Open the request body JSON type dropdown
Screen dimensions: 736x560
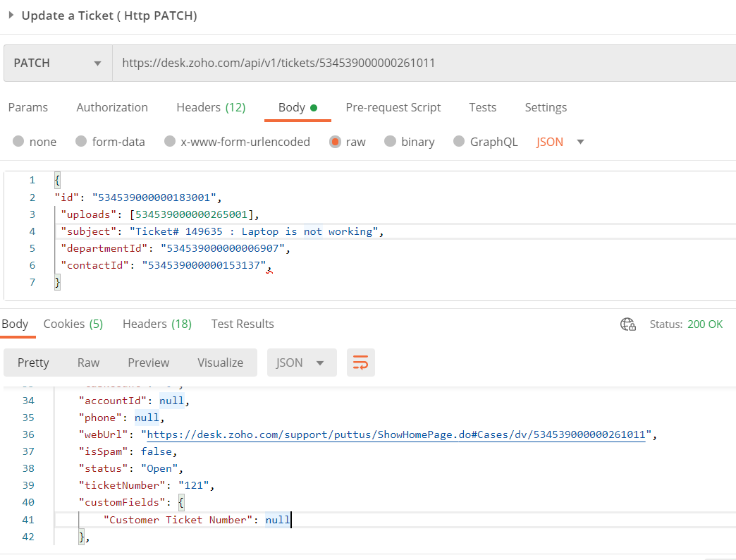pyautogui.click(x=560, y=142)
